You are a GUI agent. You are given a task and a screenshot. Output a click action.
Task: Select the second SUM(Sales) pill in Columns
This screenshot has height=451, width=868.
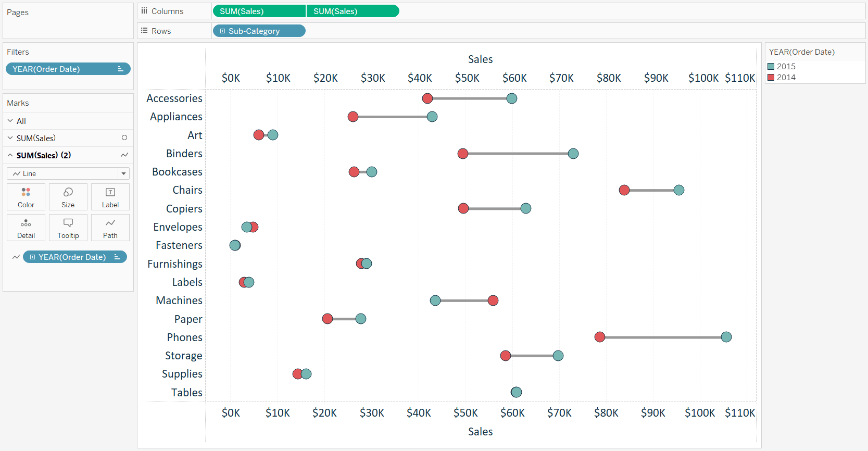353,11
